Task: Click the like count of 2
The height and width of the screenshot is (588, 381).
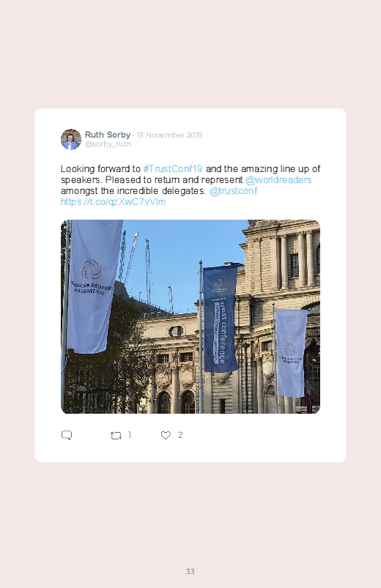Action: [180, 435]
